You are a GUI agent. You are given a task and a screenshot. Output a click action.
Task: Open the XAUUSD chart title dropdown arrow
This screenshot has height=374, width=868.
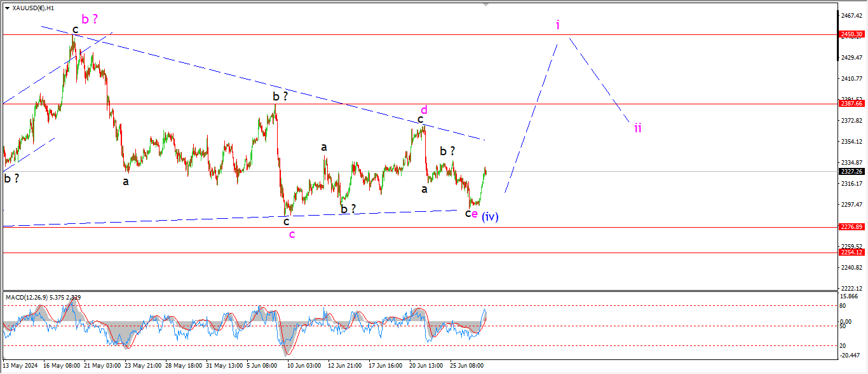(x=7, y=8)
